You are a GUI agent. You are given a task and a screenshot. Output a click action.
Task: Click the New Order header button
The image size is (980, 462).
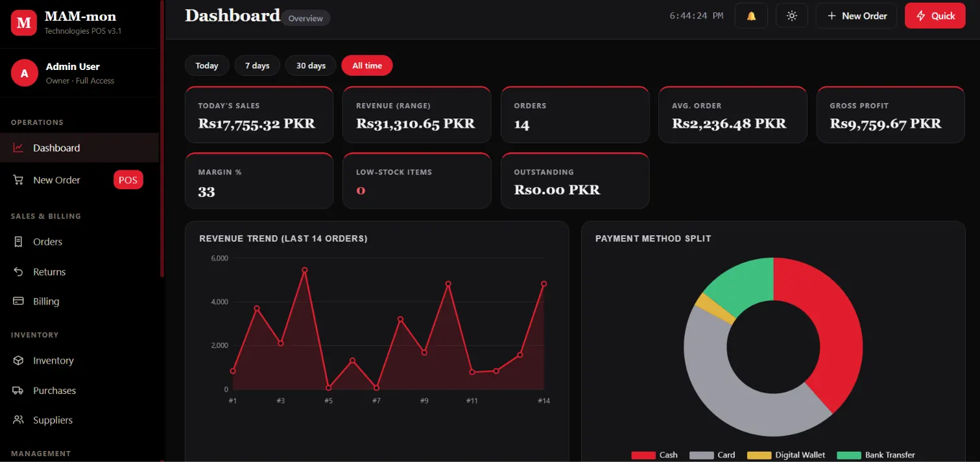click(856, 16)
